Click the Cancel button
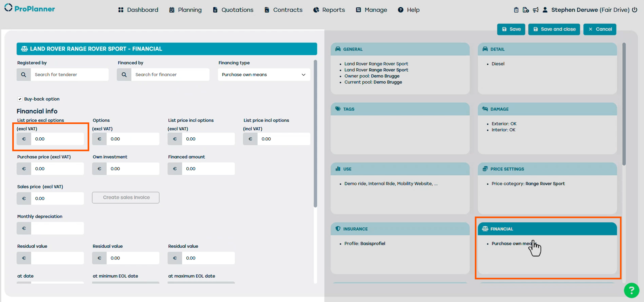The width and height of the screenshot is (644, 302). click(600, 29)
